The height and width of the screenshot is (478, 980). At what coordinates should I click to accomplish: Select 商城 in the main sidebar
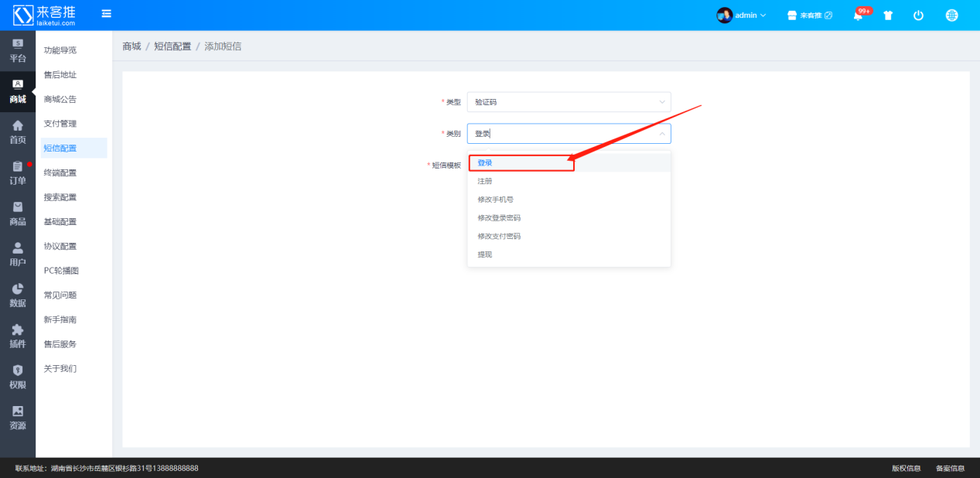click(18, 92)
